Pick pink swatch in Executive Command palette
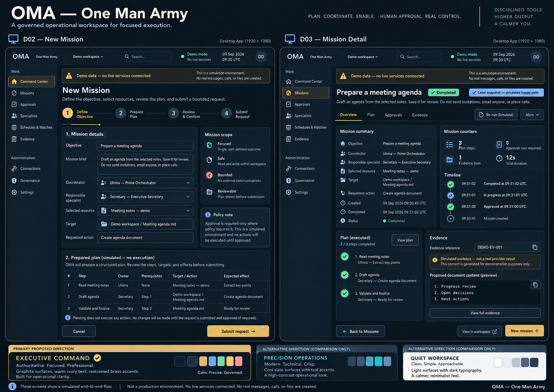The height and width of the screenshot is (392, 554). click(239, 361)
